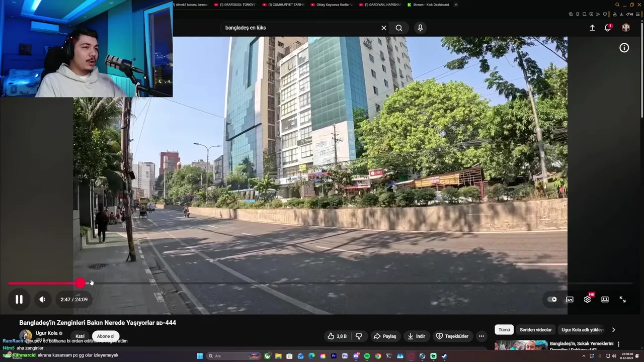The width and height of the screenshot is (644, 362).
Task: Select the Seriden videolar chip
Action: click(536, 330)
